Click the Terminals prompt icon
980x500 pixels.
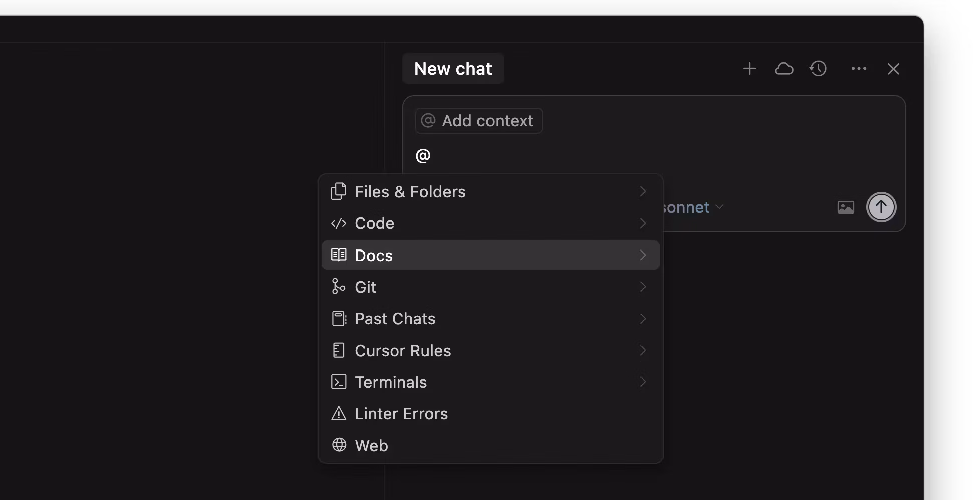(339, 382)
